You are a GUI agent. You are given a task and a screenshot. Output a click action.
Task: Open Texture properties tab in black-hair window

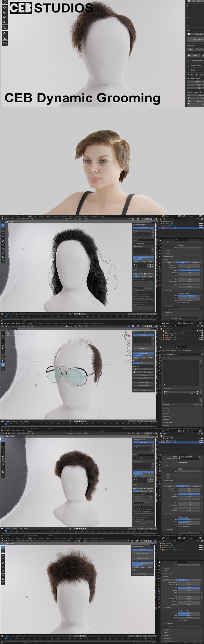point(160,285)
